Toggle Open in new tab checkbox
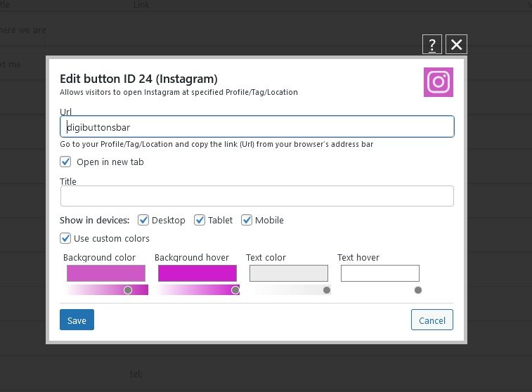The width and height of the screenshot is (532, 392). click(65, 162)
